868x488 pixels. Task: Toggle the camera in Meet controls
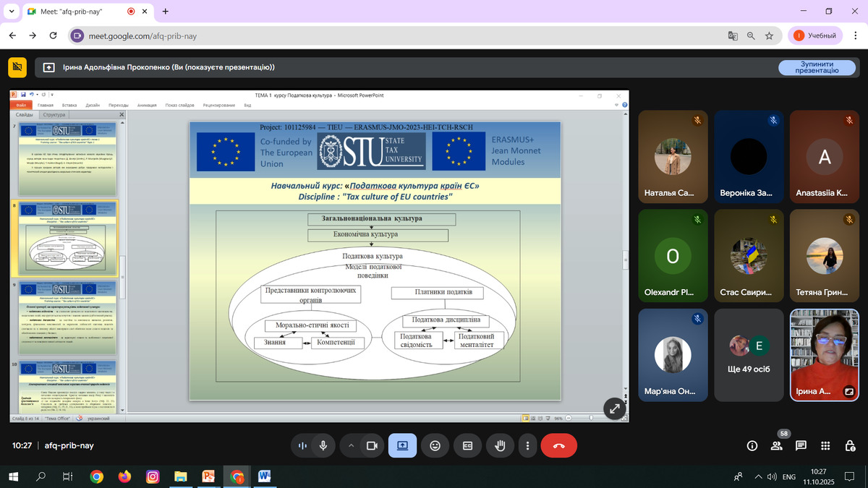pyautogui.click(x=372, y=446)
